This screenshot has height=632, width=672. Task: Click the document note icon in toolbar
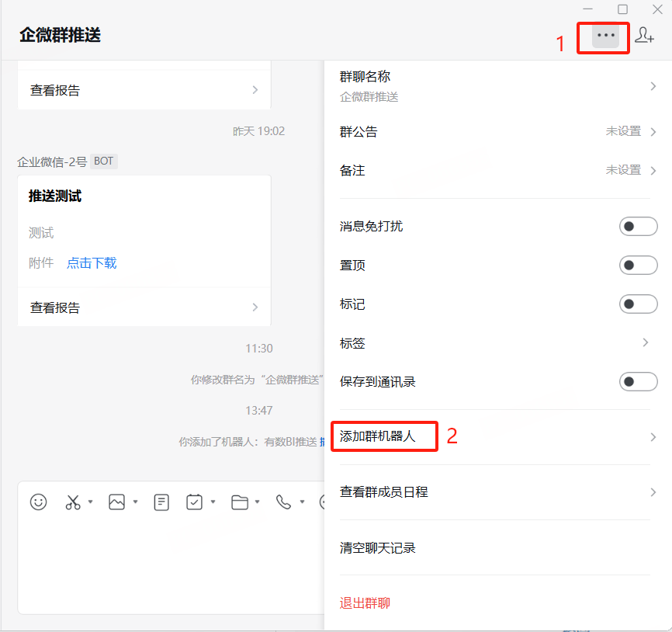pyautogui.click(x=161, y=502)
